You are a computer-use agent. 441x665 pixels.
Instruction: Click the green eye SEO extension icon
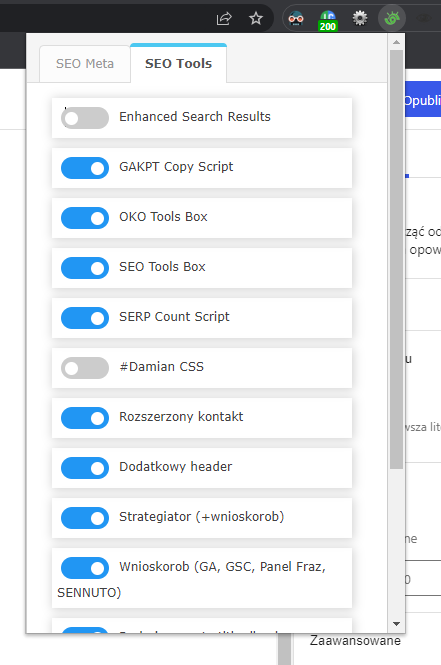(392, 18)
